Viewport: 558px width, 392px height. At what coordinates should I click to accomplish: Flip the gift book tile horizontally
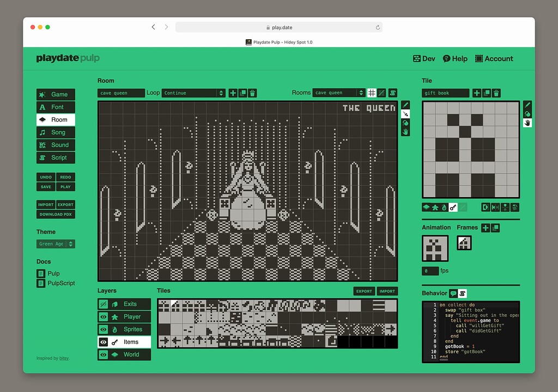495,208
